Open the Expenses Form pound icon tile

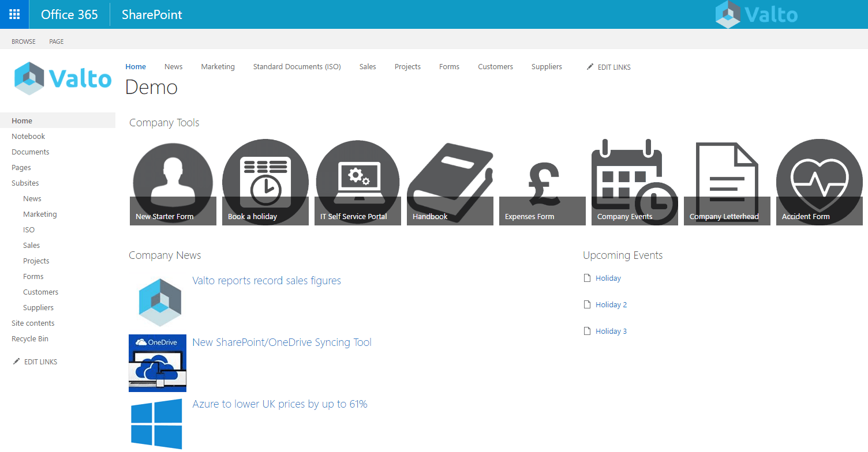542,183
